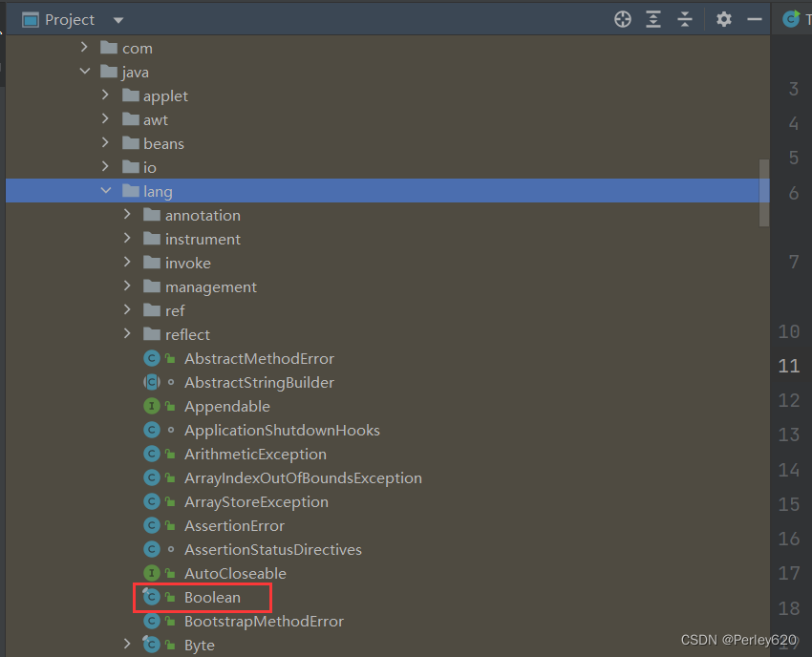Click the Project panel title label
Image resolution: width=812 pixels, height=657 pixels.
70,20
